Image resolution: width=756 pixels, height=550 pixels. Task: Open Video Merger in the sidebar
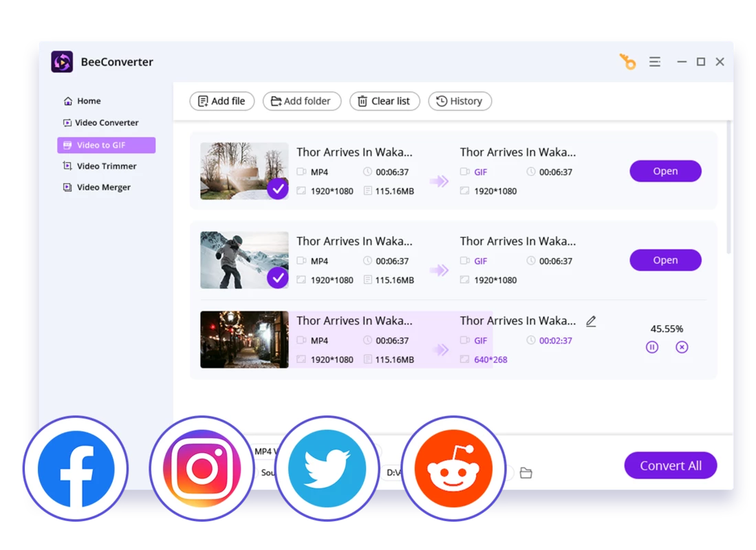coord(97,187)
